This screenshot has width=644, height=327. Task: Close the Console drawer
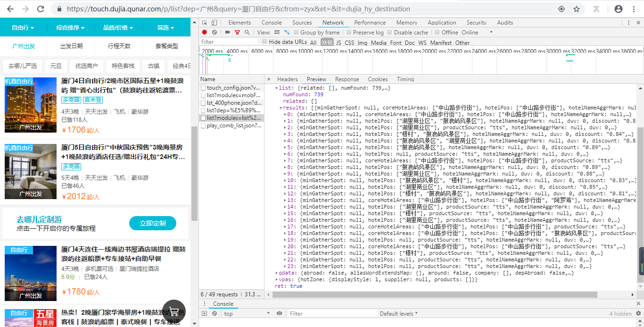click(x=637, y=304)
